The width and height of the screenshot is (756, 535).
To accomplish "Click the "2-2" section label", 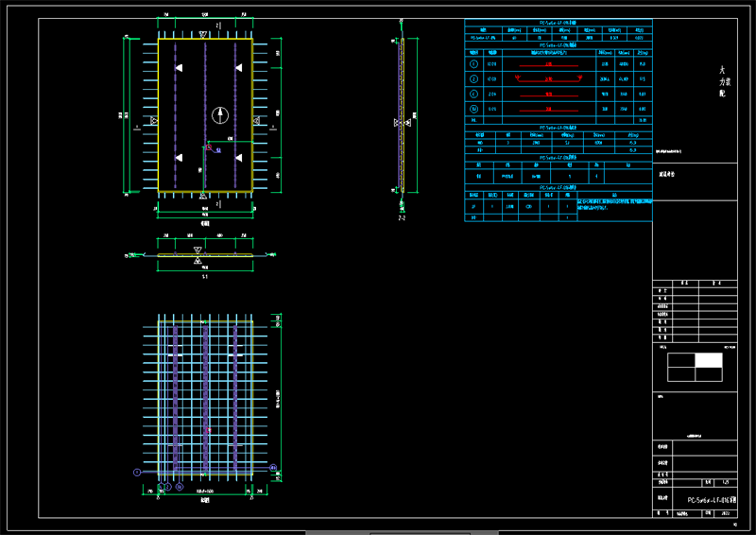I will point(402,218).
